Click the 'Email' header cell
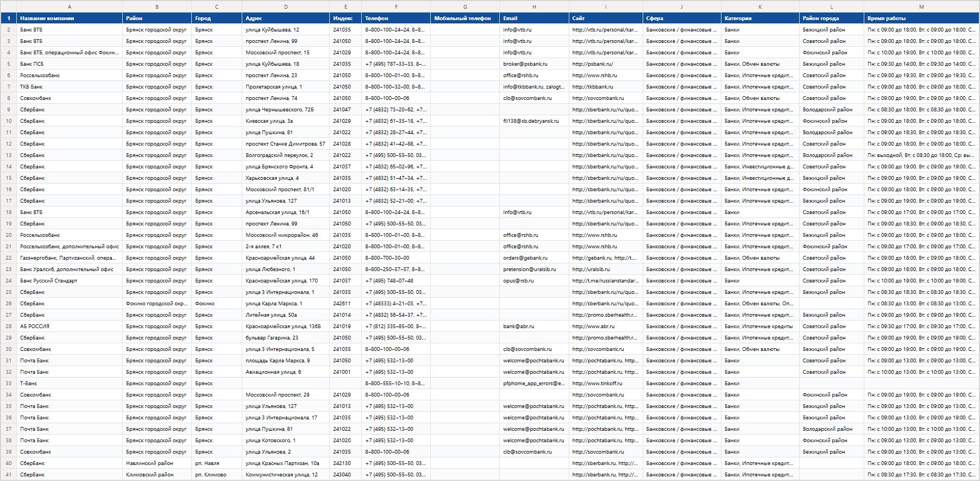Viewport: 980px width, 490px height. click(x=534, y=18)
